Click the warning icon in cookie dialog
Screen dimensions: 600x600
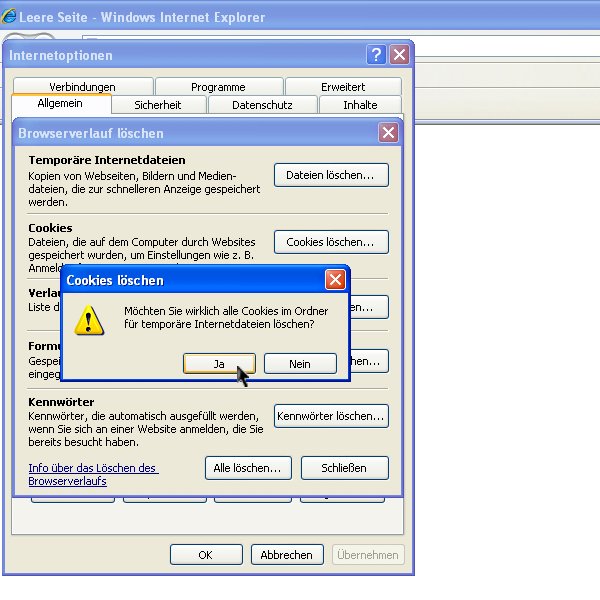[89, 320]
